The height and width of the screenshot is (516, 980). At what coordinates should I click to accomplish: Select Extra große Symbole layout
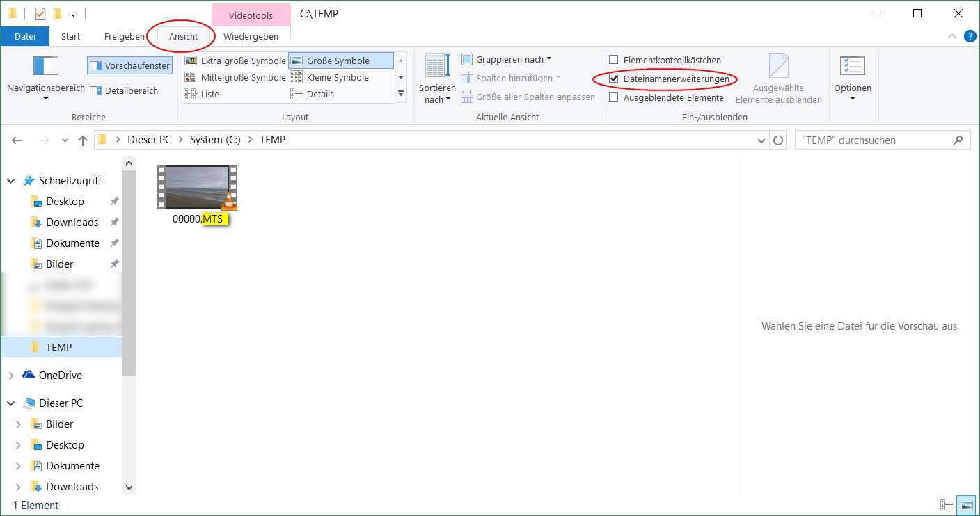pos(235,61)
